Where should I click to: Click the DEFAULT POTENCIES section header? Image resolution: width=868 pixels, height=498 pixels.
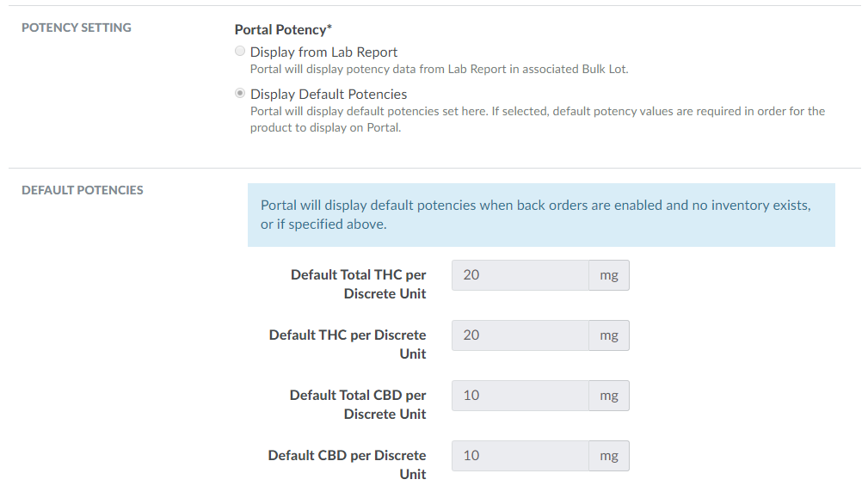(83, 190)
